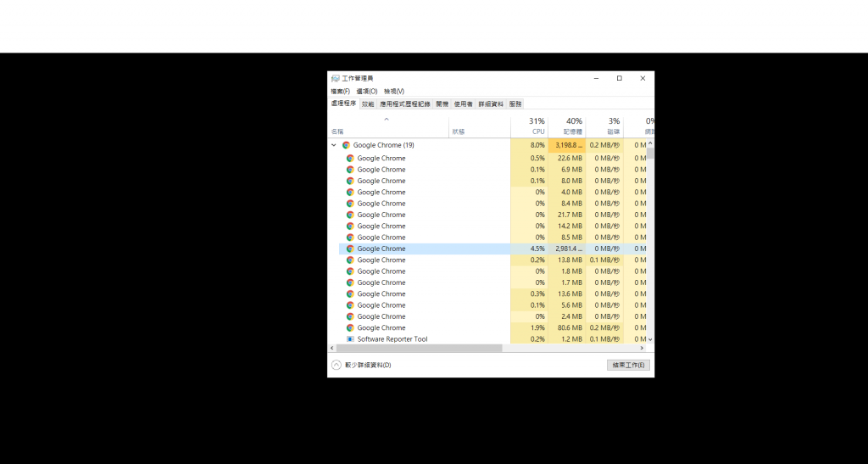
Task: Click the 1.7 MB memory cell
Action: click(x=567, y=282)
